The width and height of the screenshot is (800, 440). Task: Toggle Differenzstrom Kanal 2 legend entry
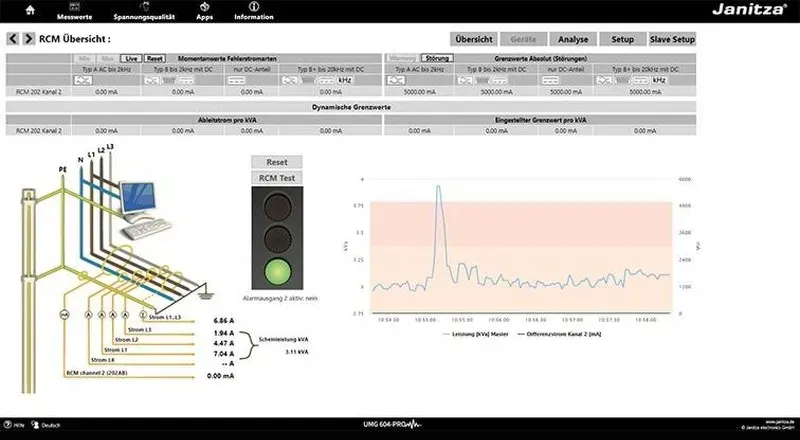[x=559, y=334]
